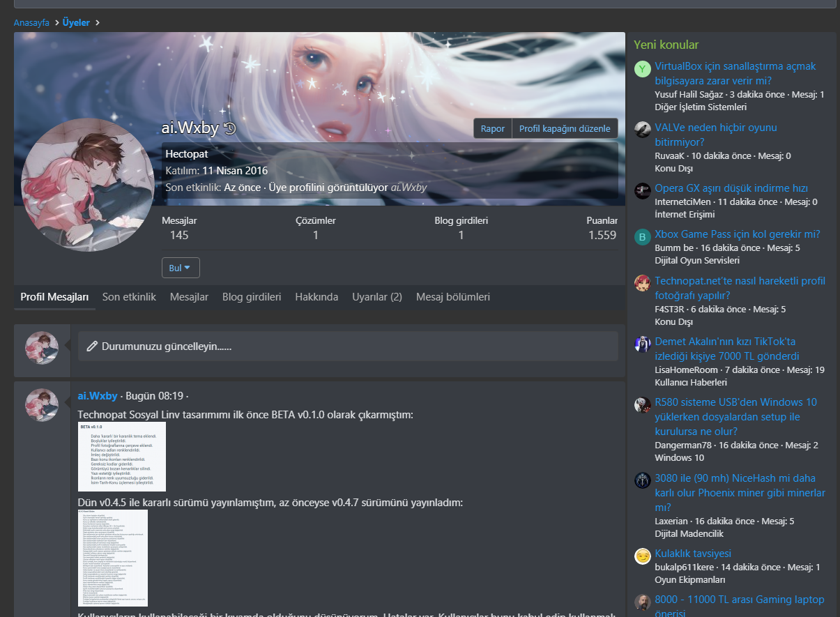
Task: Open the BETA v0.1.0 changelog image
Action: [122, 457]
